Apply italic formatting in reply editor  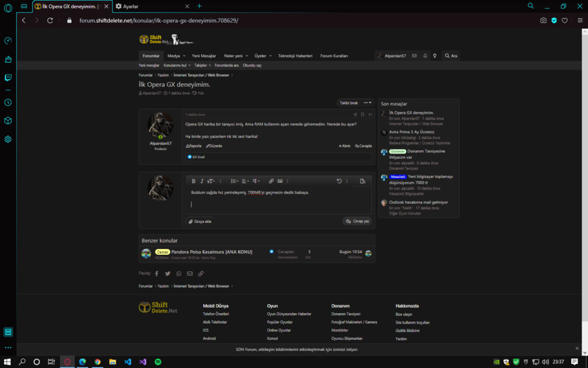[202, 181]
